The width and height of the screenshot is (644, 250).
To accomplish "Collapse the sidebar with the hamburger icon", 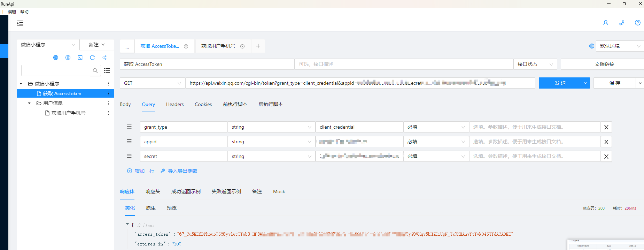I will (x=20, y=23).
